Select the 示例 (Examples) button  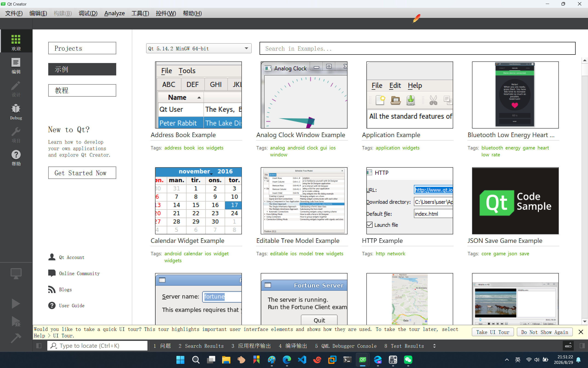click(82, 69)
